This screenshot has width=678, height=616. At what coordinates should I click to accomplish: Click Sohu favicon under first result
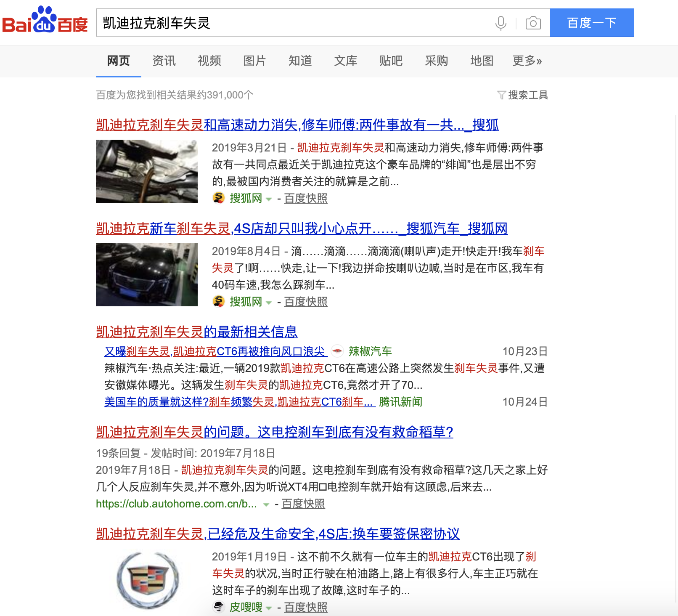tap(218, 198)
